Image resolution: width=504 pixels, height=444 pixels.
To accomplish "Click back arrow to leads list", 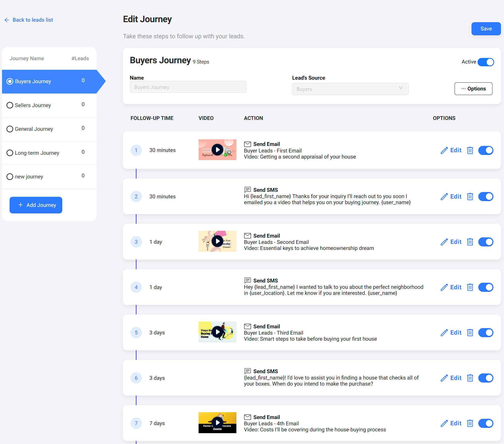I will [7, 20].
